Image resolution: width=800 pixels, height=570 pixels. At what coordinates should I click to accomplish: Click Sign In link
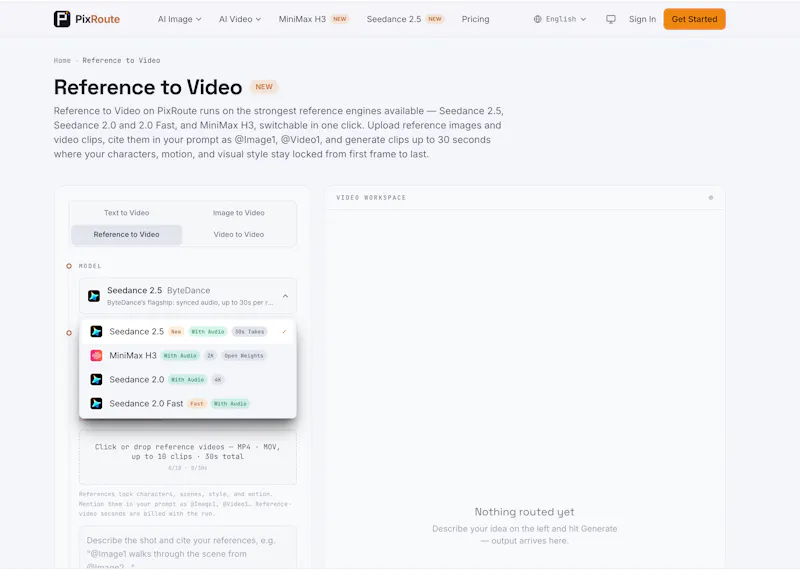pyautogui.click(x=642, y=19)
